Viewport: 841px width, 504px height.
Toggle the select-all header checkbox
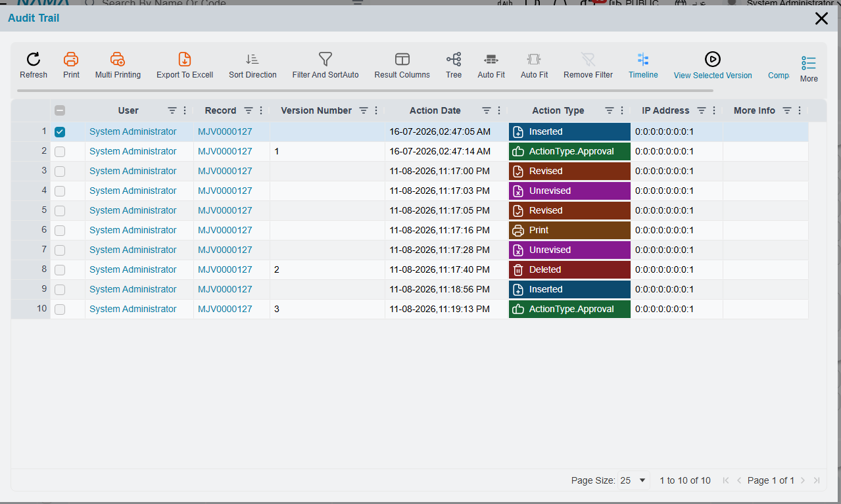[x=60, y=110]
